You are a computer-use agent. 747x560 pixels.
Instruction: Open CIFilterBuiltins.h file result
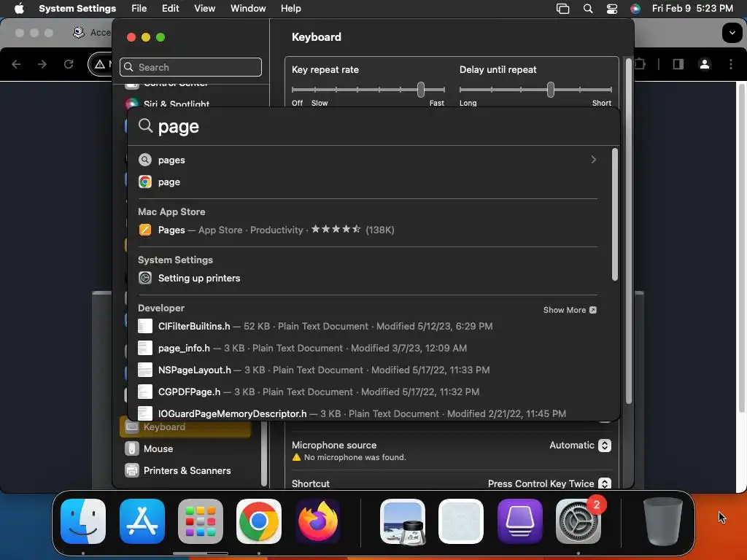tap(368, 326)
